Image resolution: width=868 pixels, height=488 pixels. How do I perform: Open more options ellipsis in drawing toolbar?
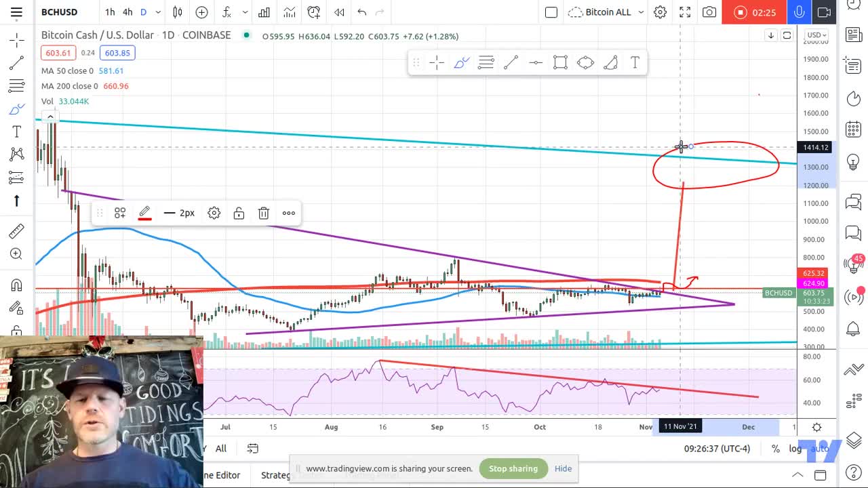pyautogui.click(x=289, y=213)
